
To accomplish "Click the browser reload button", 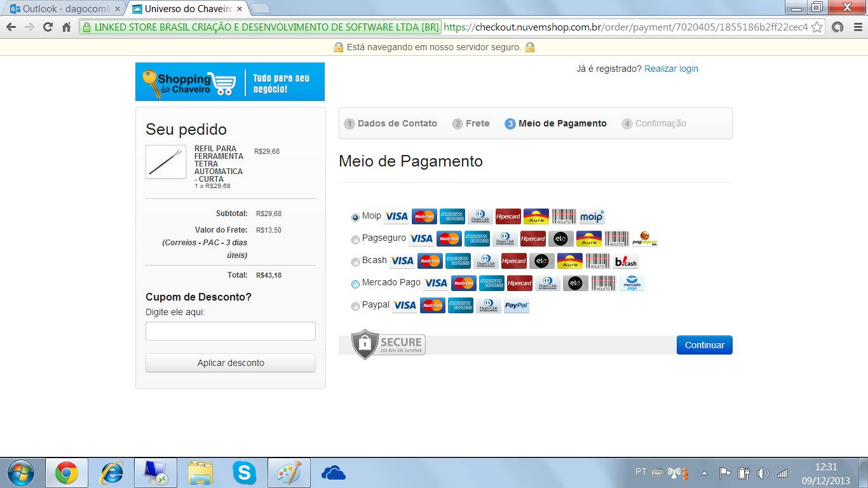I will (x=48, y=27).
